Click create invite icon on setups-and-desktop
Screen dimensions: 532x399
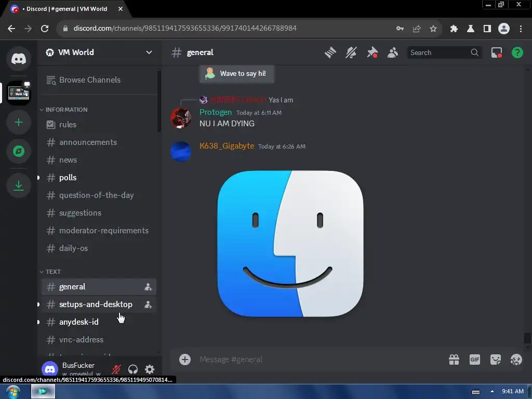(x=148, y=304)
